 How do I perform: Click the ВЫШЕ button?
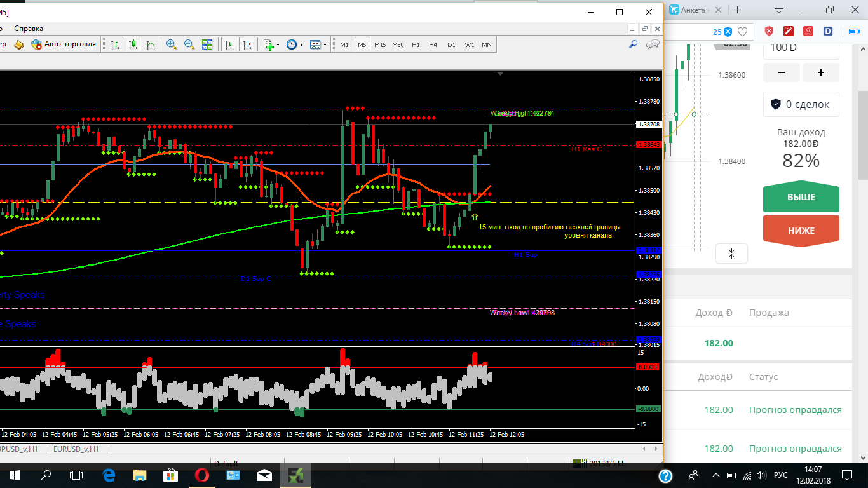pos(801,198)
